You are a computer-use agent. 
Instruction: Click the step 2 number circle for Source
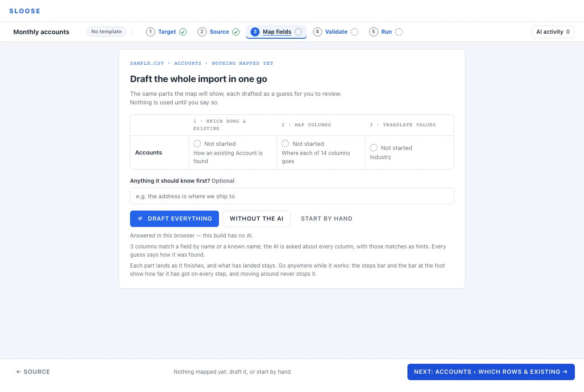(x=202, y=32)
